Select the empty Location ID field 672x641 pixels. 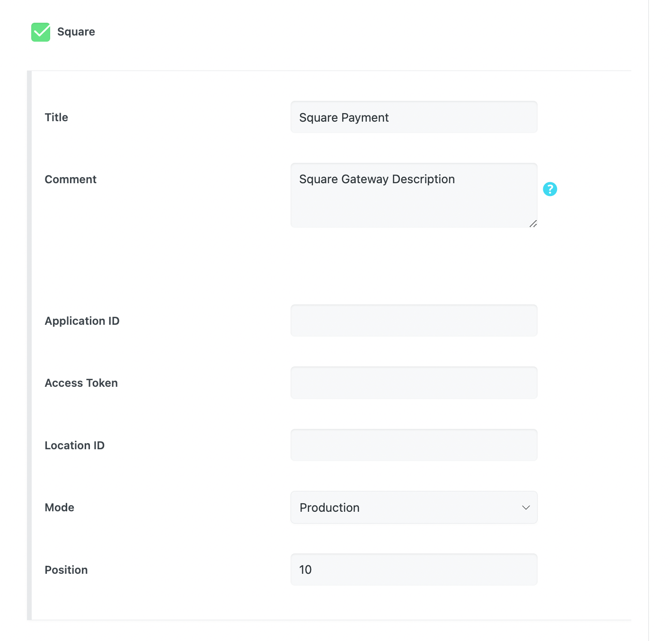pyautogui.click(x=413, y=445)
